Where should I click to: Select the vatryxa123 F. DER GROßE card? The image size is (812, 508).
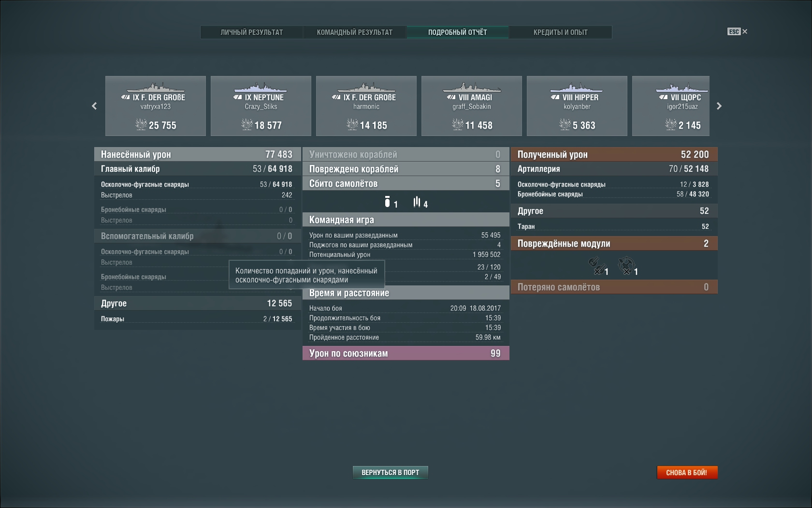click(156, 106)
